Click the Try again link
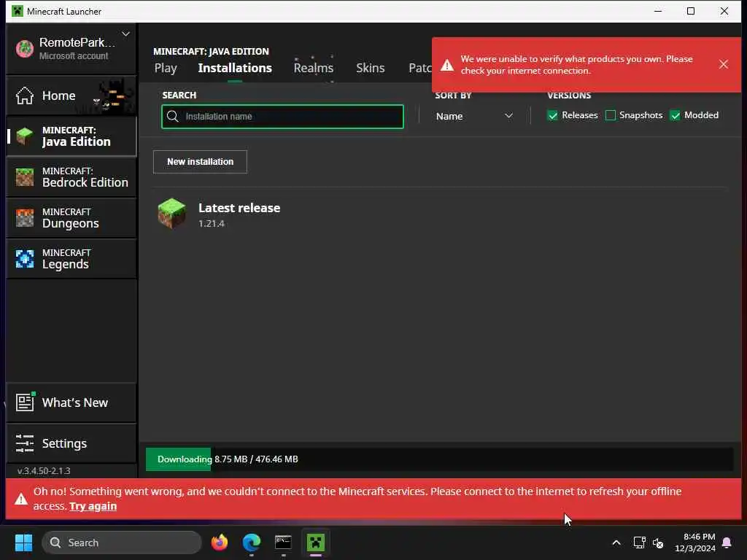This screenshot has height=560, width=747. click(93, 506)
